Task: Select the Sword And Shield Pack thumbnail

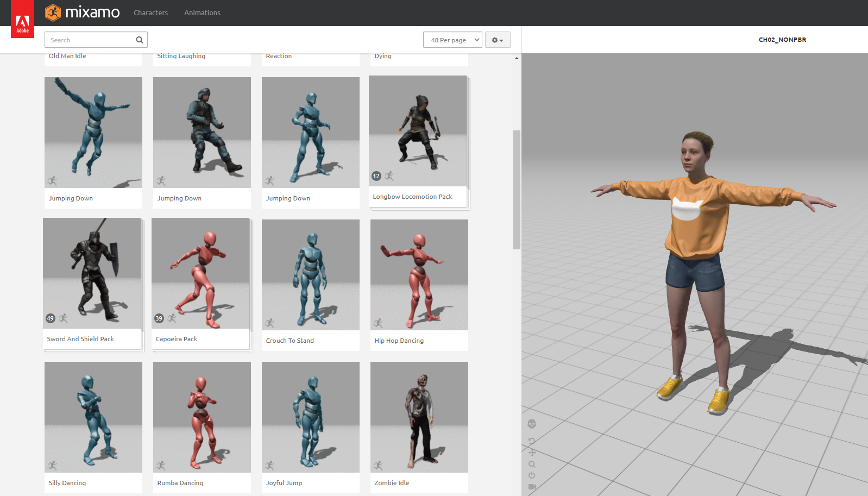Action: (x=92, y=273)
